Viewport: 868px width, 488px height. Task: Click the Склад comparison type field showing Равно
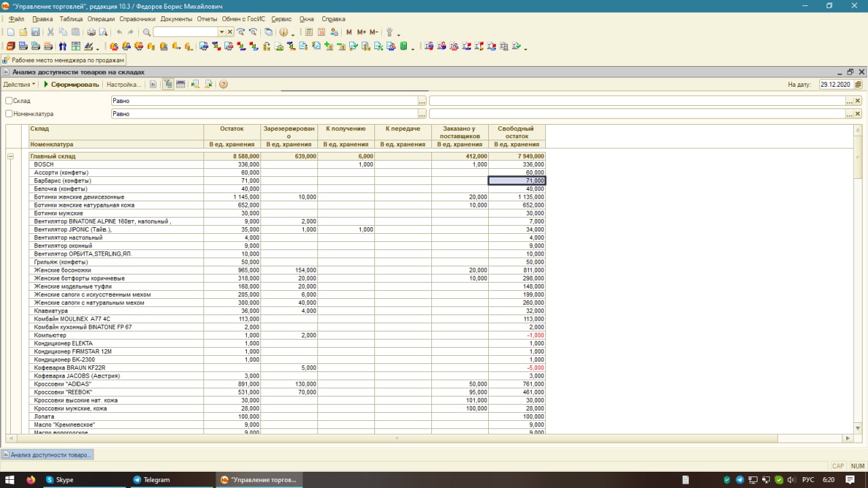(x=264, y=101)
